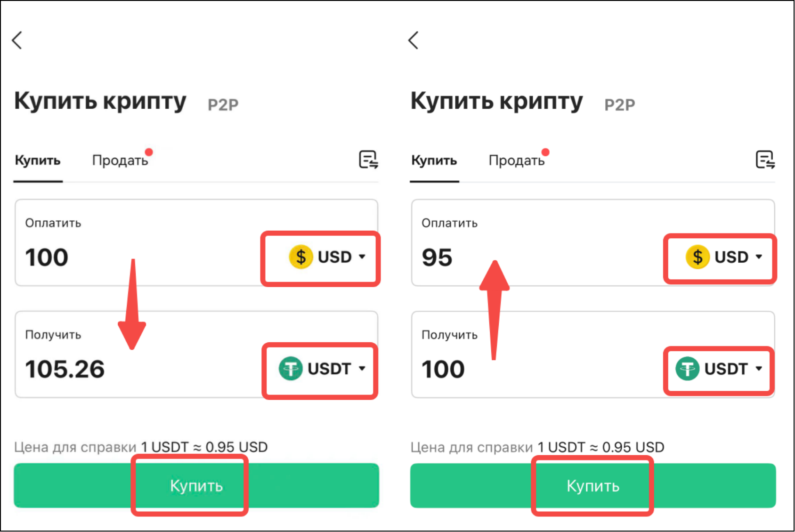Expand USDT dropdown arrow in right panel
Image resolution: width=795 pixels, height=532 pixels.
[759, 368]
